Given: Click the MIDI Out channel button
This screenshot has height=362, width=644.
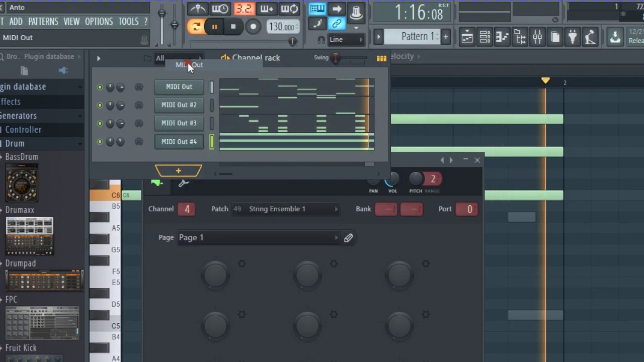Looking at the screenshot, I should click(179, 87).
